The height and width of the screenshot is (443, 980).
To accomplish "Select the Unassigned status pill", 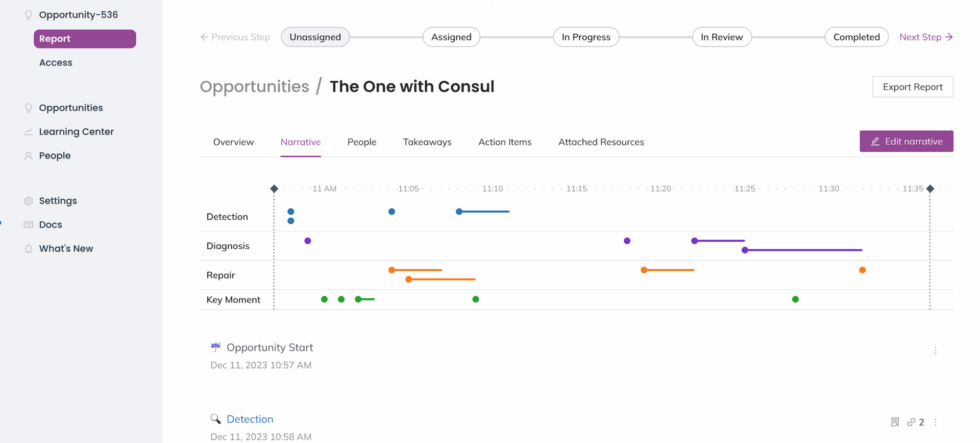I will pos(315,37).
